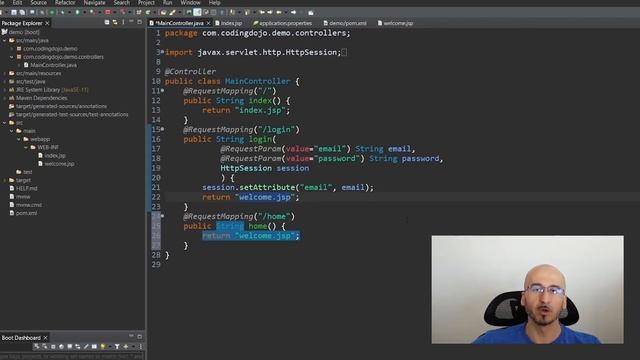Select HELP.md in Package Explorer tree
This screenshot has height=360, width=640.
pos(27,189)
